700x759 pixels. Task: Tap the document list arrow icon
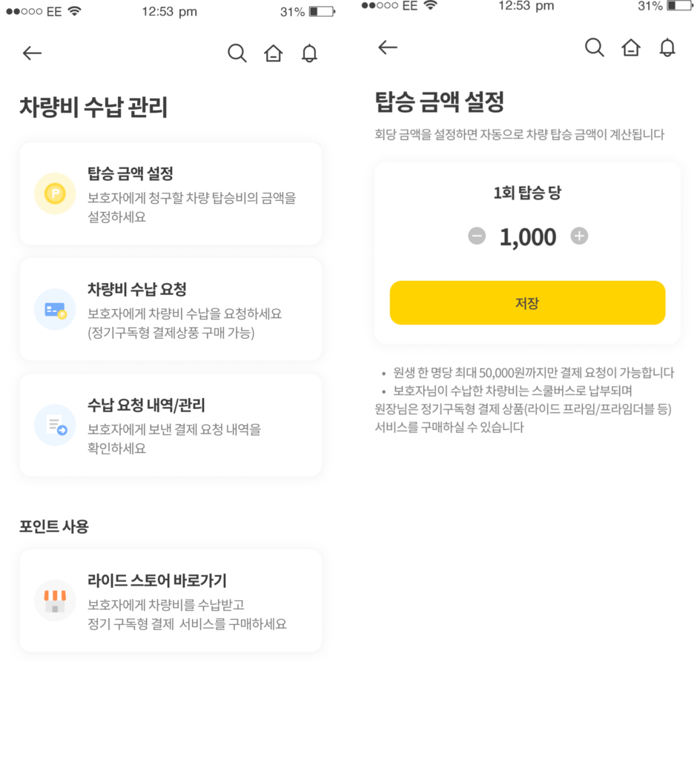pyautogui.click(x=55, y=425)
